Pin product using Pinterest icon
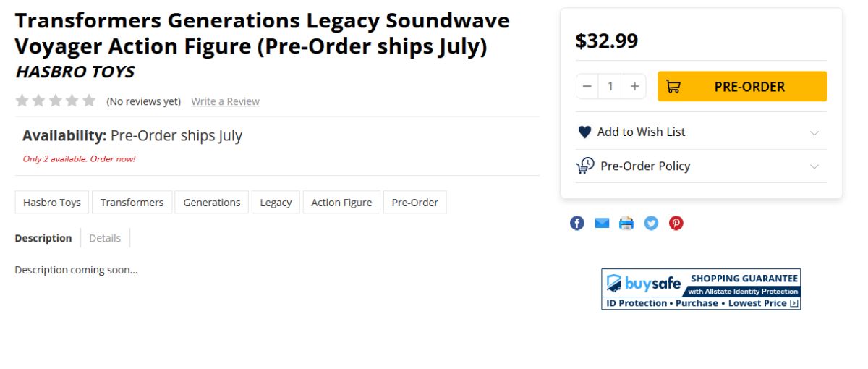The width and height of the screenshot is (868, 369). click(x=676, y=223)
